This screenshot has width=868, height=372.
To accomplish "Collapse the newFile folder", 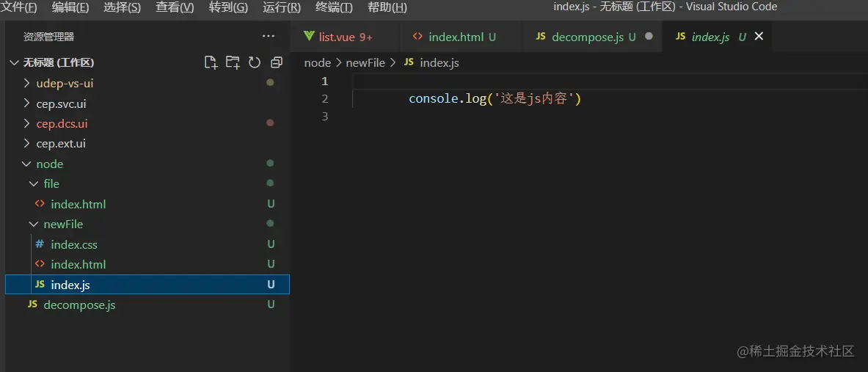I will click(x=147, y=225).
